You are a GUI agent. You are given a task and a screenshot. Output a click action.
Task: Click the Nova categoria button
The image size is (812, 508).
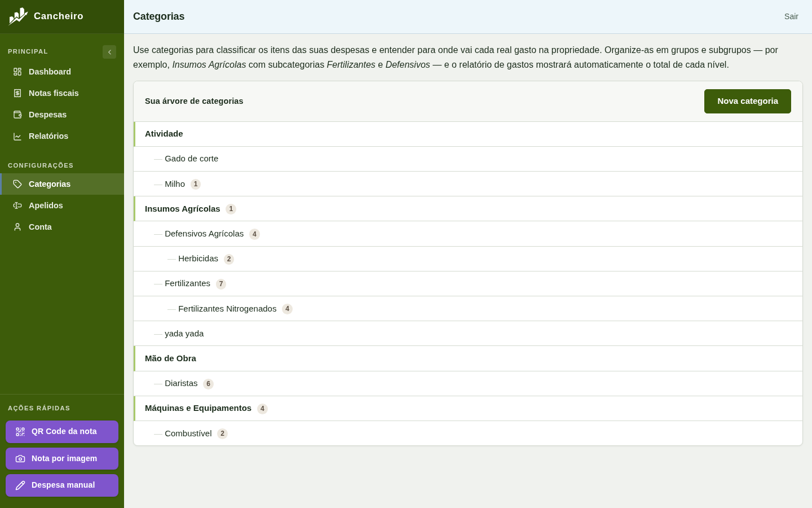[748, 101]
